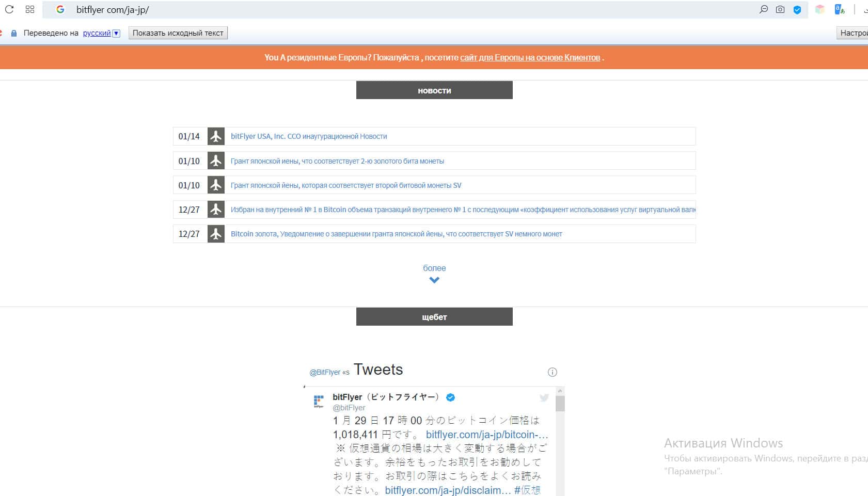Screen dimensions: 868x496
Task: Click более to show more news
Action: pos(434,268)
